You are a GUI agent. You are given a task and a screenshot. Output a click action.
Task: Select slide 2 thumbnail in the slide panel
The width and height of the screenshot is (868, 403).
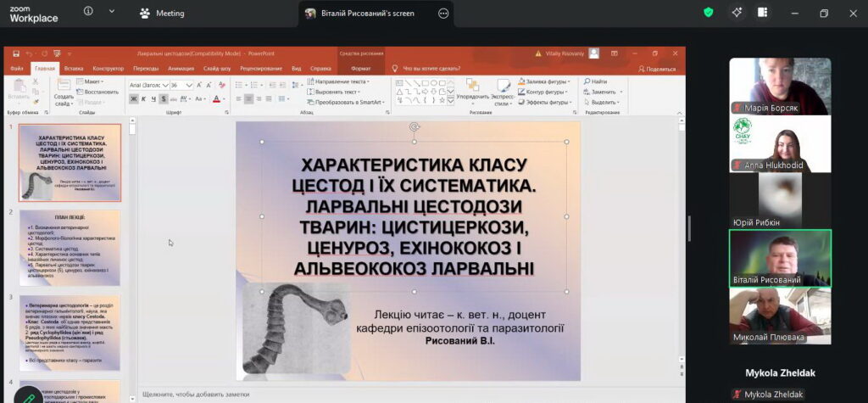(x=70, y=248)
